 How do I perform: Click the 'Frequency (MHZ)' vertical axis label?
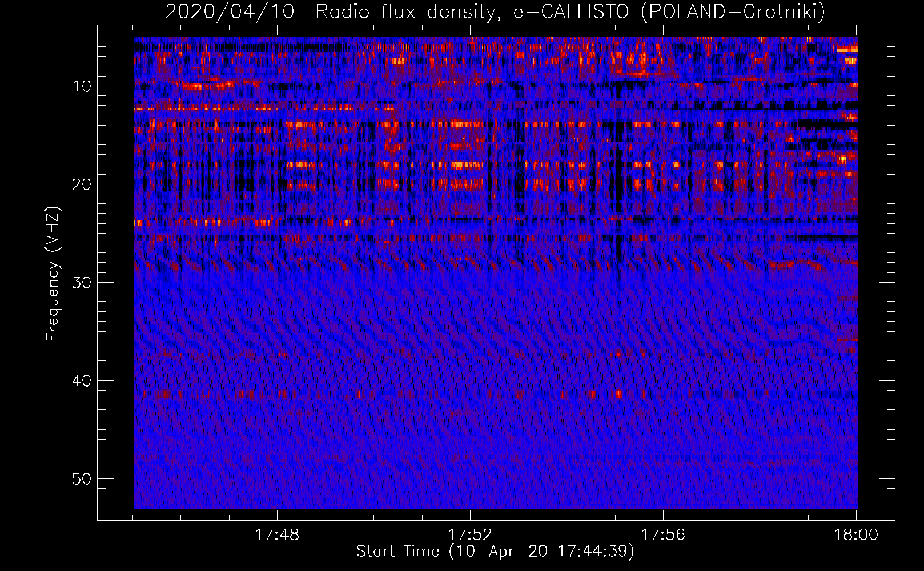pyautogui.click(x=53, y=274)
